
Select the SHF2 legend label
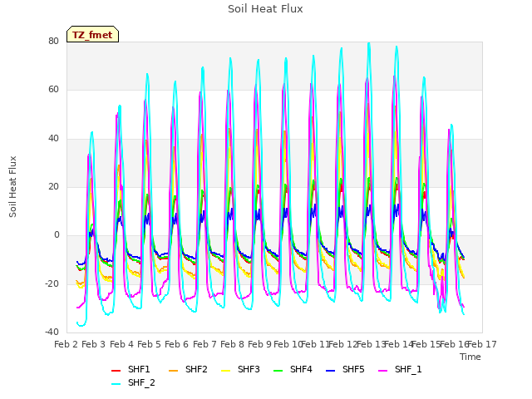point(196,369)
